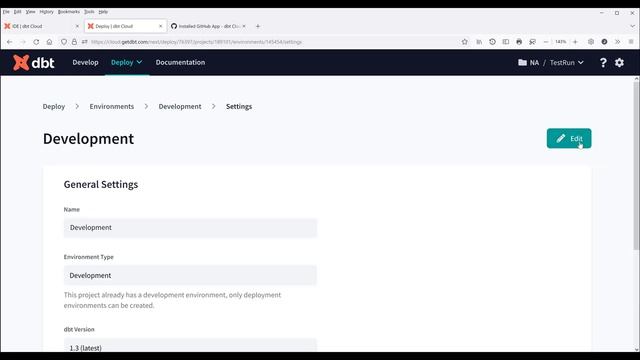Open the Develop navigation item
Image resolution: width=640 pixels, height=360 pixels.
click(x=85, y=62)
